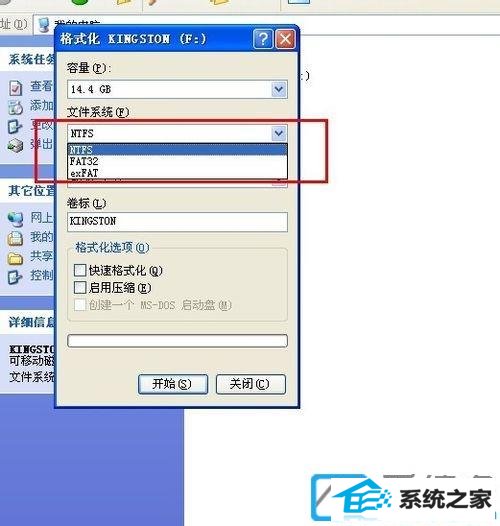Click the eject disk icon in sidebar
Viewport: 500px width, 526px height.
coord(15,146)
